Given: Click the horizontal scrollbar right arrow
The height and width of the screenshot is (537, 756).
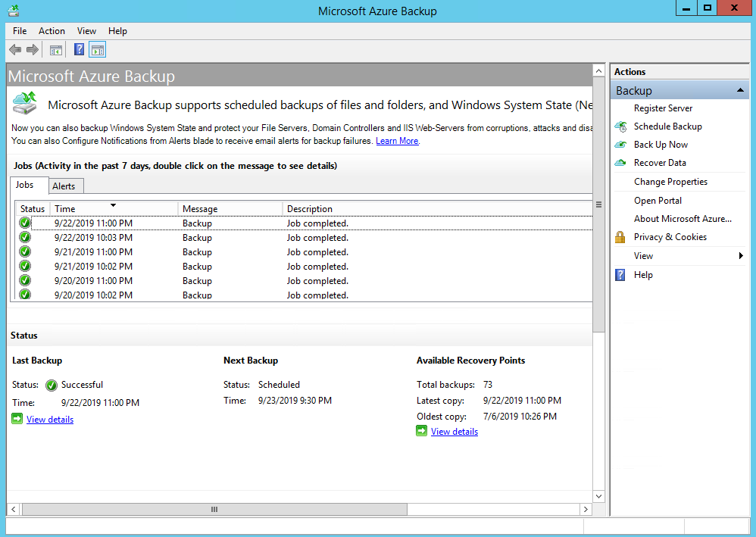Looking at the screenshot, I should (586, 509).
